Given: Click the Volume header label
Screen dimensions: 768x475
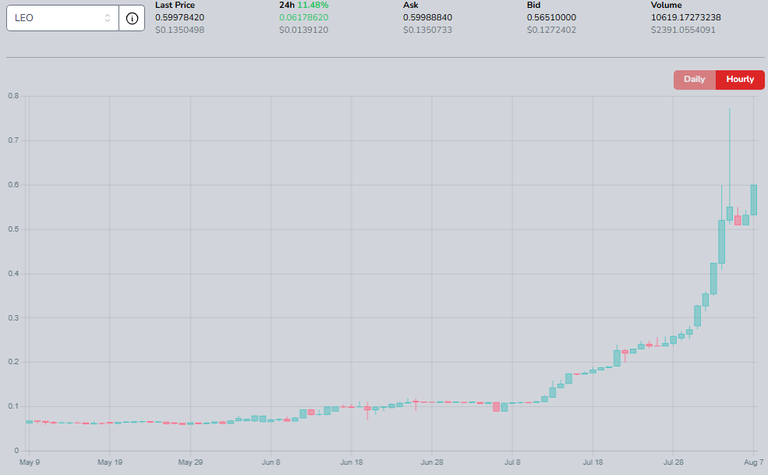Looking at the screenshot, I should tap(666, 5).
